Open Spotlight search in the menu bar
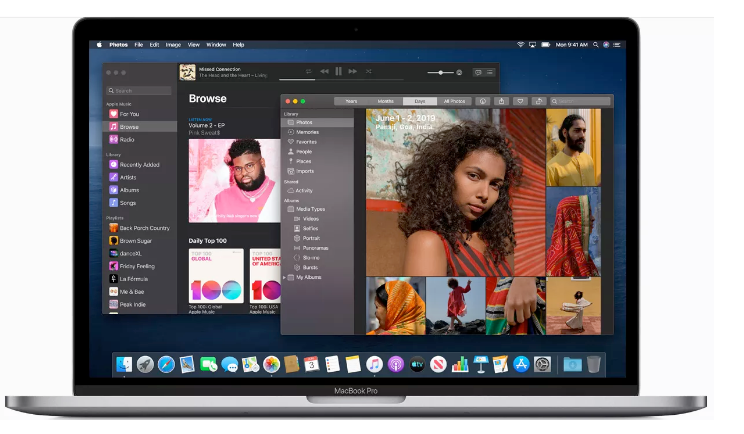This screenshot has width=744, height=434. click(595, 45)
